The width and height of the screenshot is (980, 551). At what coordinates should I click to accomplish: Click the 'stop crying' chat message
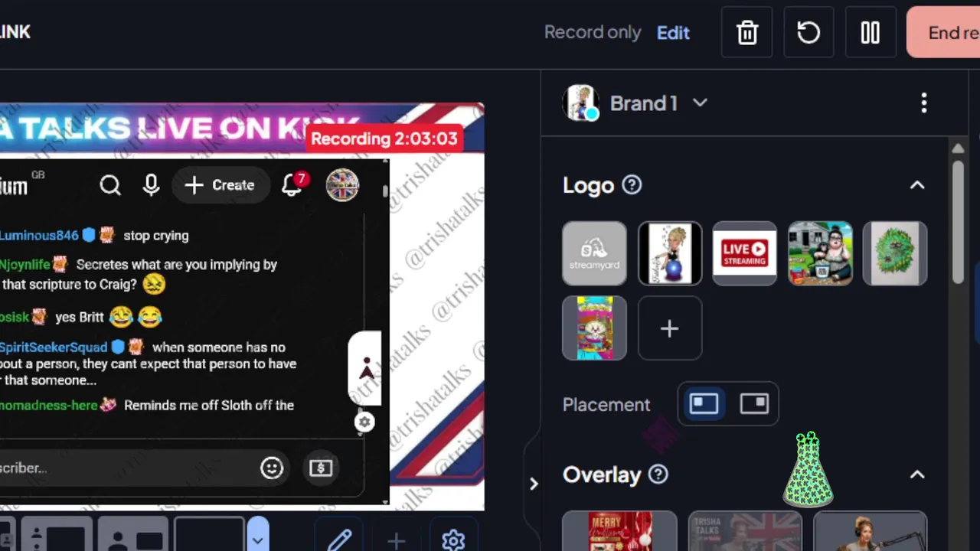click(x=156, y=236)
